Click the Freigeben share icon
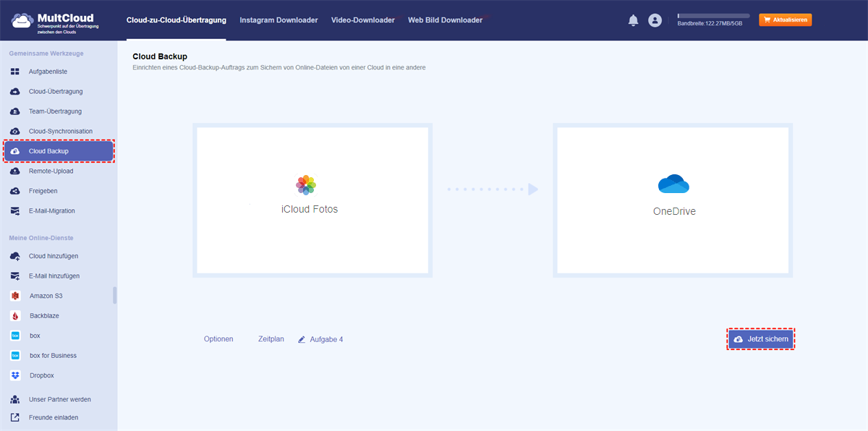Screen dimensions: 868x431 tap(15, 191)
